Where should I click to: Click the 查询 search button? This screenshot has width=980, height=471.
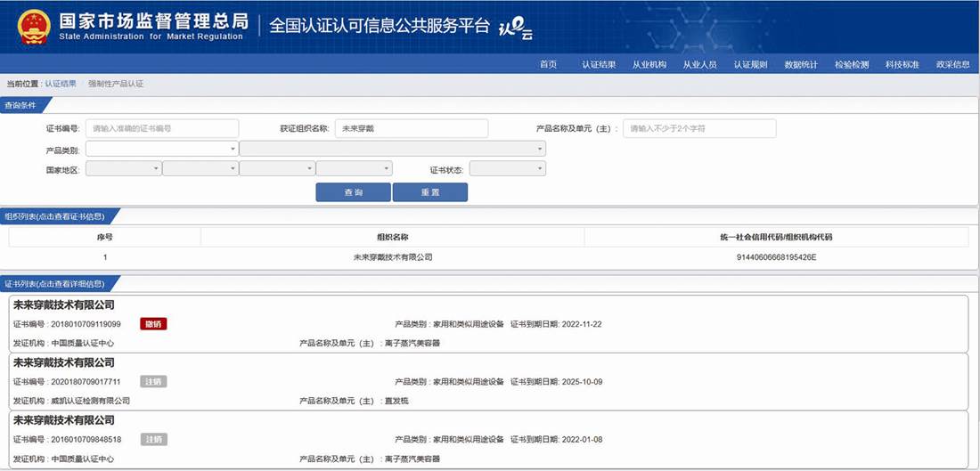[x=353, y=192]
